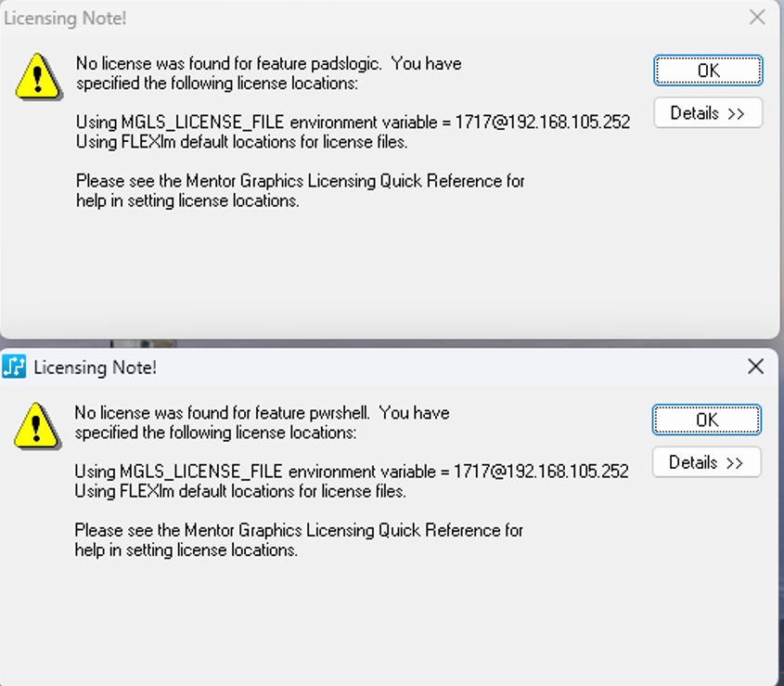Click the app icon in the bottom title bar

coord(14,367)
